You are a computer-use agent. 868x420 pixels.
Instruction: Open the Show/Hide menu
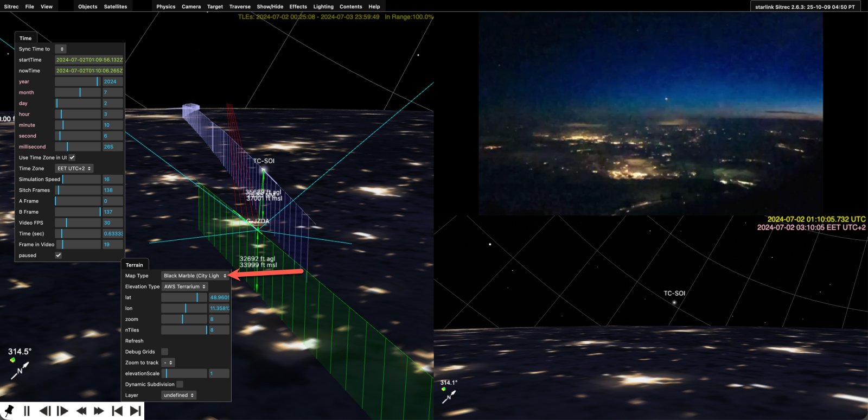click(270, 7)
